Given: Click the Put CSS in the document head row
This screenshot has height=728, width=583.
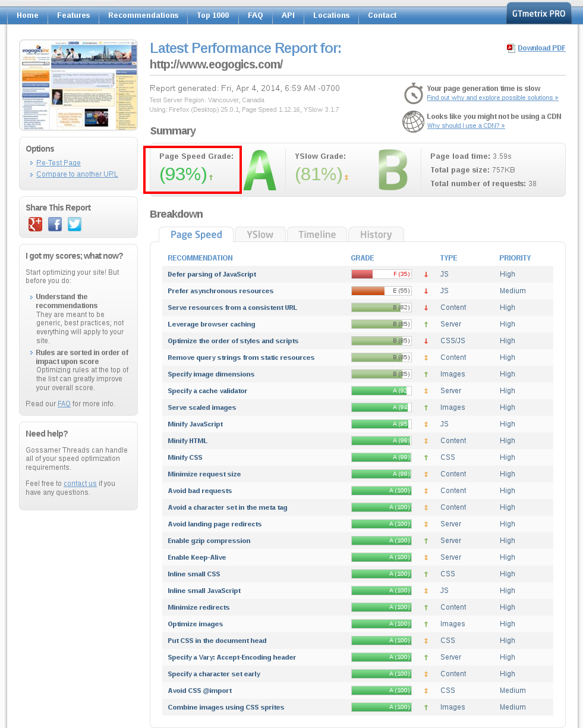Looking at the screenshot, I should click(357, 641).
